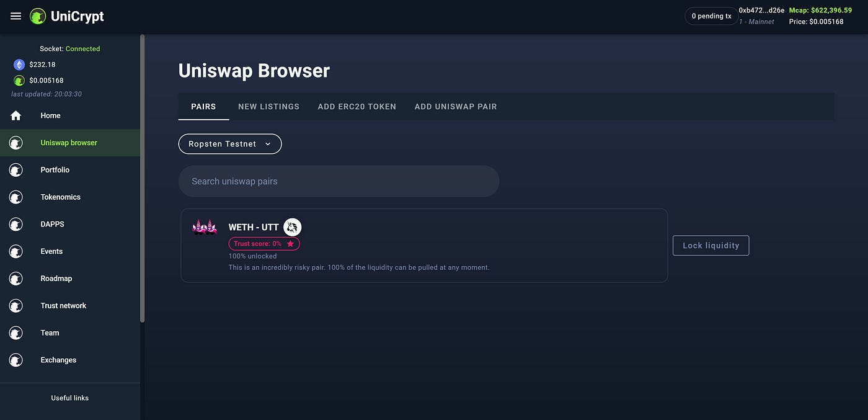Screen dimensions: 868x420
Task: Select Uniswap browser in the sidebar
Action: point(70,143)
